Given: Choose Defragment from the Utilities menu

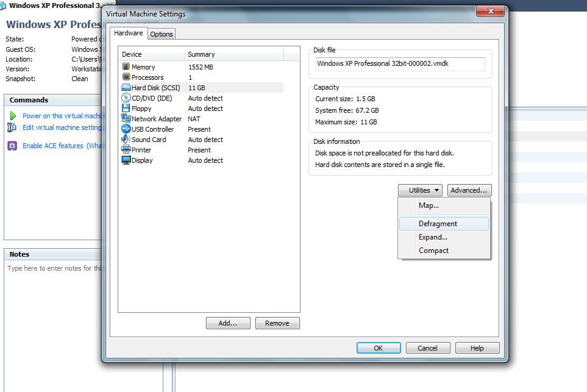Looking at the screenshot, I should click(444, 224).
